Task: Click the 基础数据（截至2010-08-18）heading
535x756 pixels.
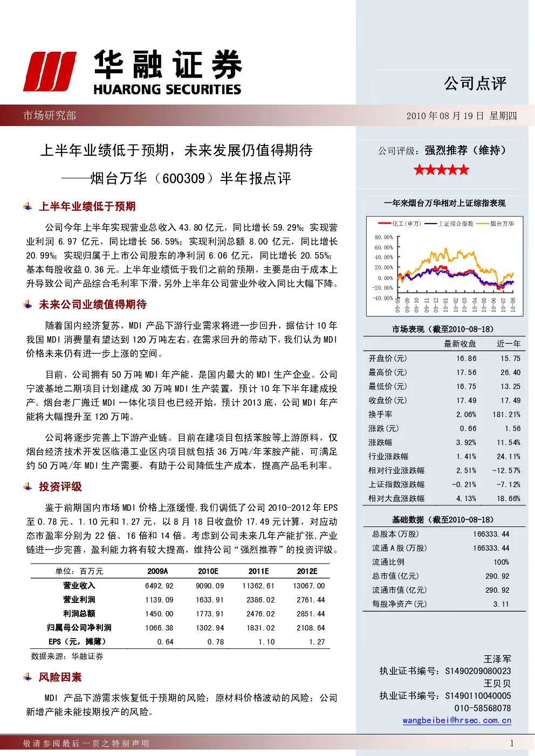Action: (443, 520)
